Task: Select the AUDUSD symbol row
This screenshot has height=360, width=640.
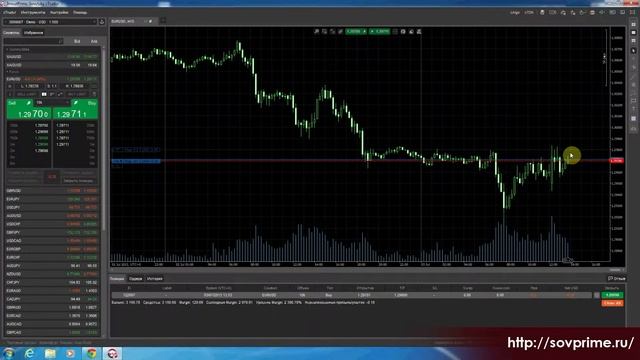Action: [51, 216]
